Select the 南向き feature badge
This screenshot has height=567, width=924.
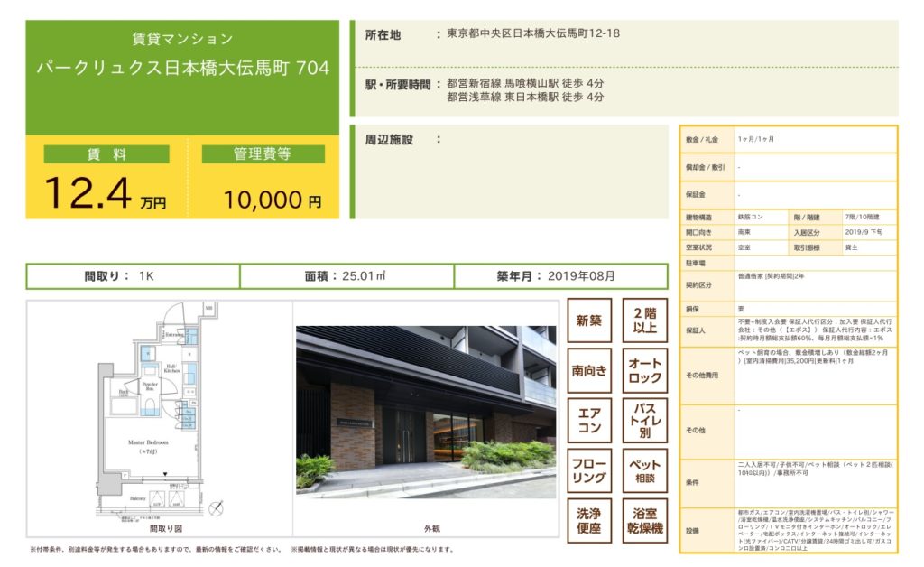pos(589,371)
